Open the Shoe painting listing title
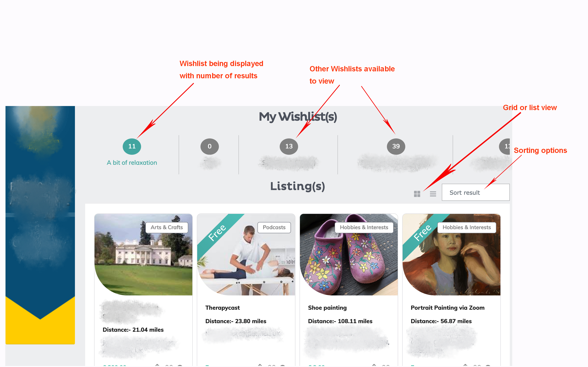588x367 pixels. coord(327,307)
